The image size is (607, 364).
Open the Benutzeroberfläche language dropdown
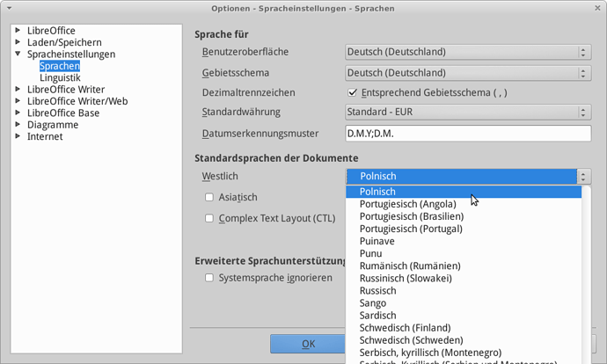468,52
